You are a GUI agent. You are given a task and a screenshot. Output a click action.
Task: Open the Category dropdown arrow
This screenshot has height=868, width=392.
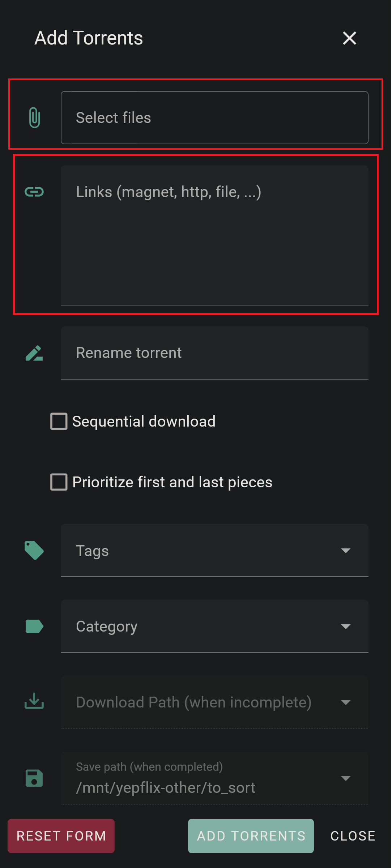pyautogui.click(x=346, y=627)
